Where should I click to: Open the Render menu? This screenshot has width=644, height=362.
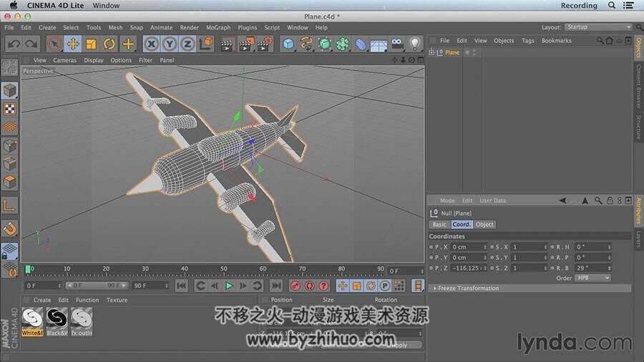tap(190, 27)
